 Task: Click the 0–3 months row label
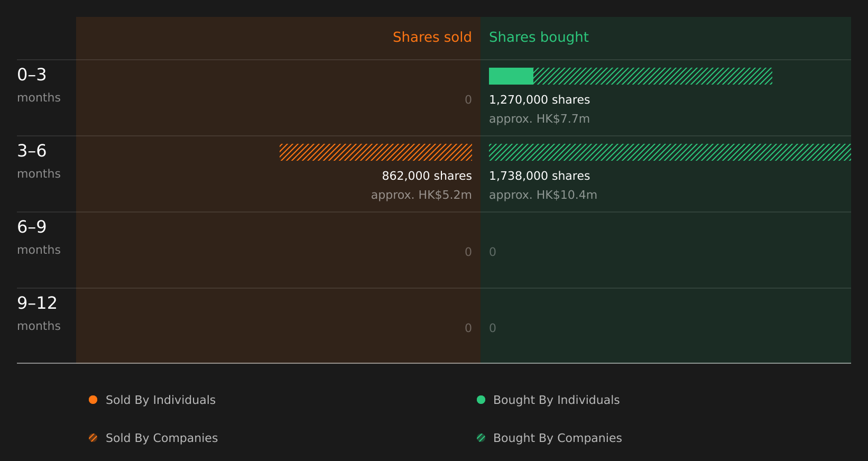(39, 85)
